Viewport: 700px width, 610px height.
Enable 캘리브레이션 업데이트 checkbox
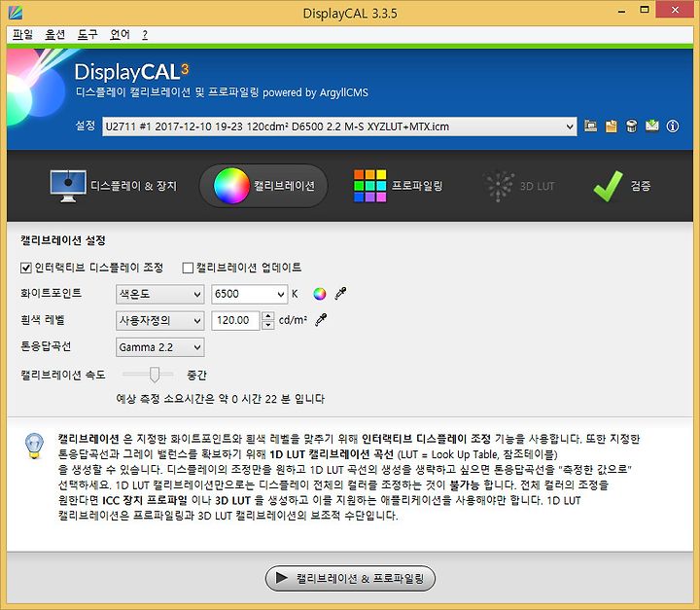click(x=188, y=268)
